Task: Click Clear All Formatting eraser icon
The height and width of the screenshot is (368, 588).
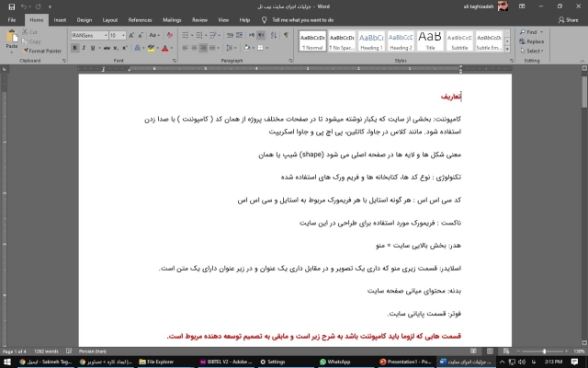Action: click(170, 35)
